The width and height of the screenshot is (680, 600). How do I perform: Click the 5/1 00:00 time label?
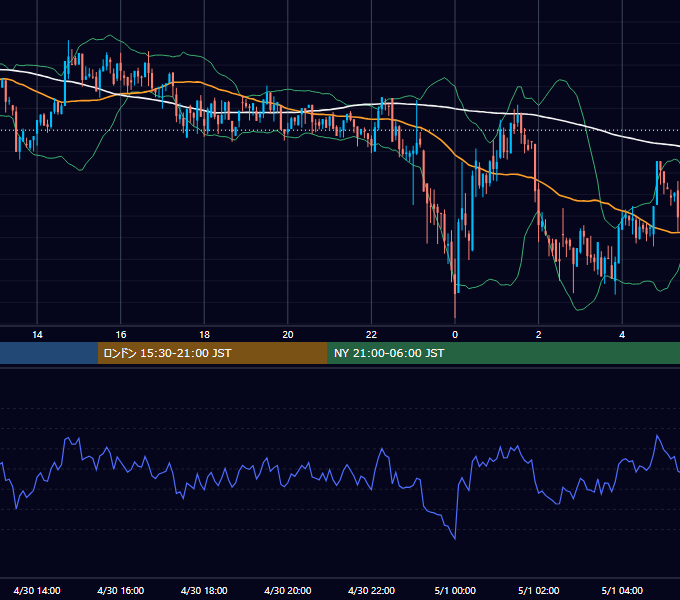tap(455, 590)
